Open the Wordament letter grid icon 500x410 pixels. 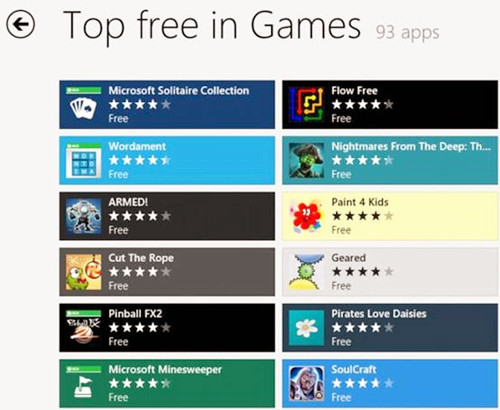[83, 160]
